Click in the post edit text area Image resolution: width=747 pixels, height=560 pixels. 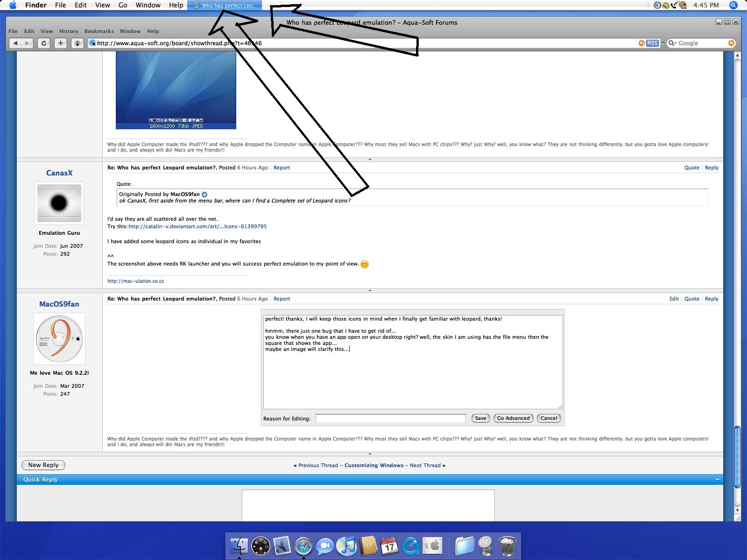click(x=413, y=362)
